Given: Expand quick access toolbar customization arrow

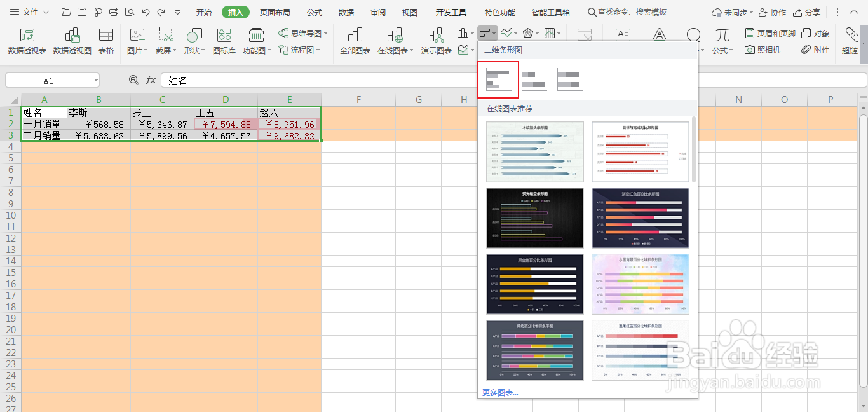Looking at the screenshot, I should pyautogui.click(x=177, y=12).
